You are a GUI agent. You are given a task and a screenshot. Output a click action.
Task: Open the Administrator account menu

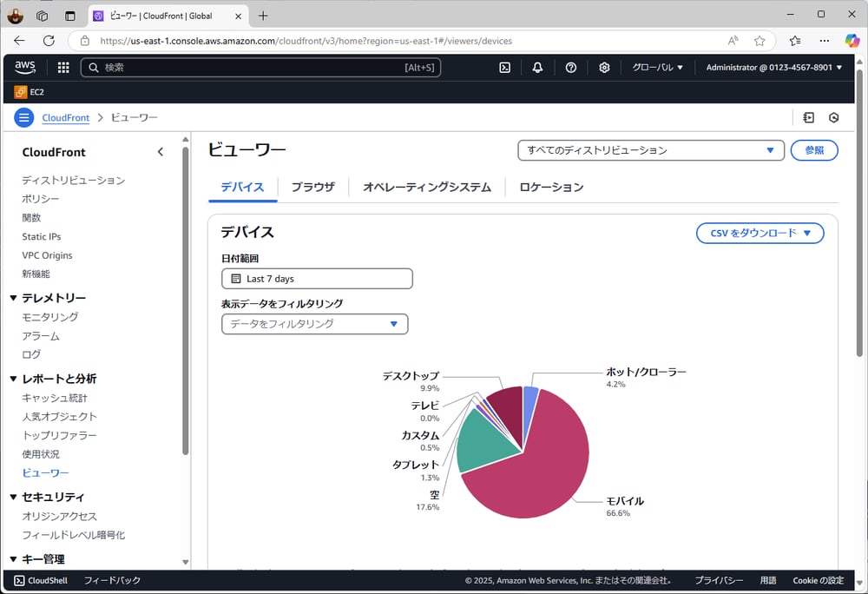pyautogui.click(x=774, y=68)
